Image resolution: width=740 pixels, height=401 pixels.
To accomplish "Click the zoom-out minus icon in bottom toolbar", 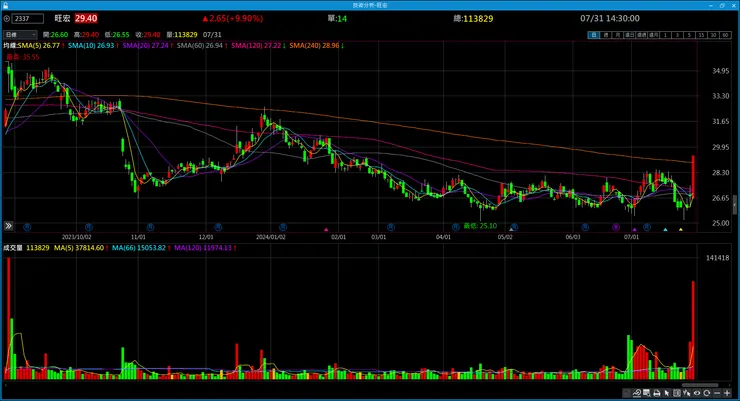I will point(717,393).
